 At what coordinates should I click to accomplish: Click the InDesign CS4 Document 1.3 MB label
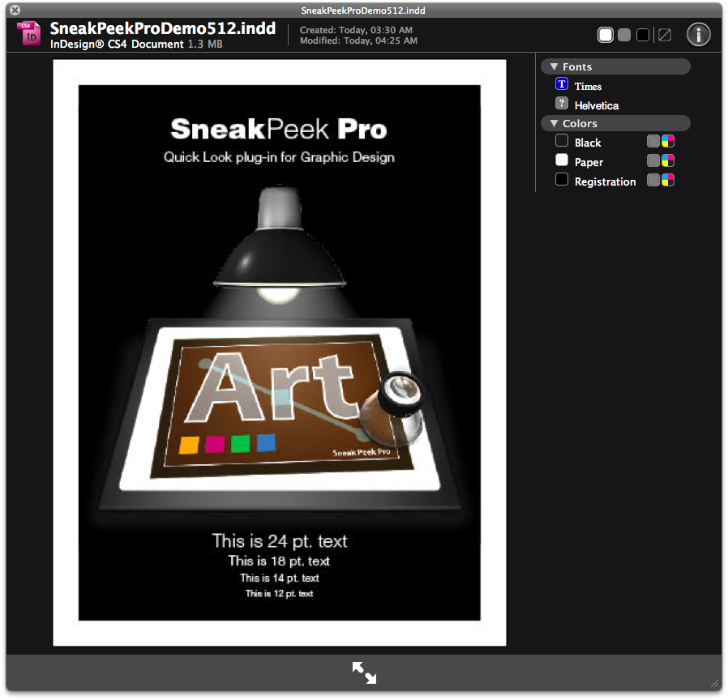point(136,44)
